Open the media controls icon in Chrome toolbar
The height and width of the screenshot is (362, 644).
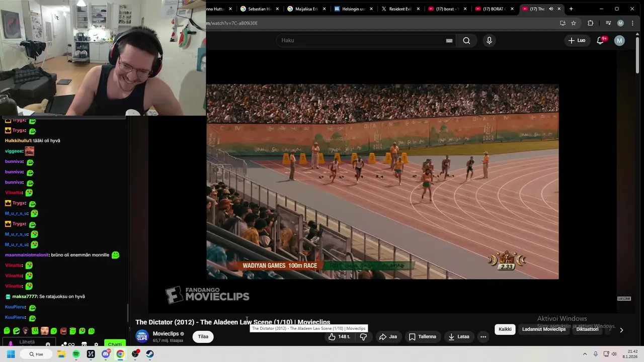(608, 23)
